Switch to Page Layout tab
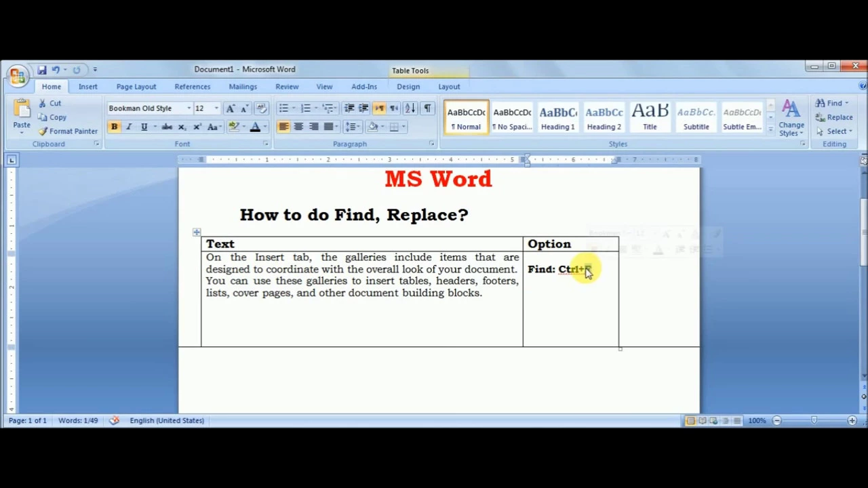868x488 pixels. [136, 87]
